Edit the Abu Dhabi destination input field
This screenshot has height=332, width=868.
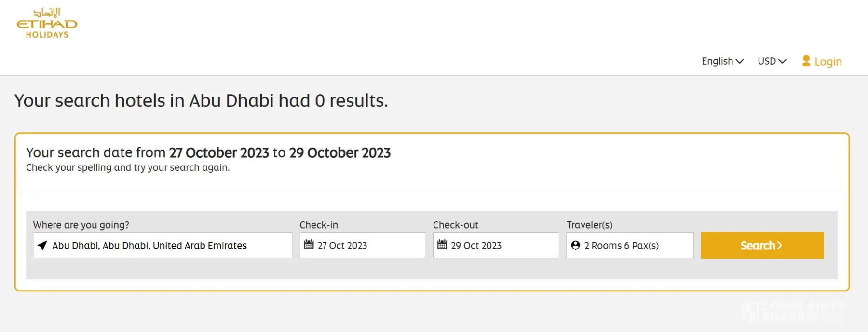coord(164,245)
